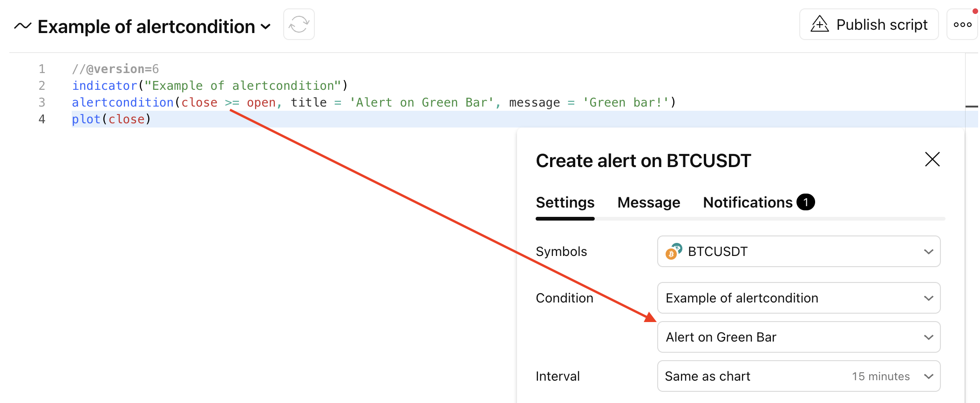Click line number 3 in gutter

[42, 102]
